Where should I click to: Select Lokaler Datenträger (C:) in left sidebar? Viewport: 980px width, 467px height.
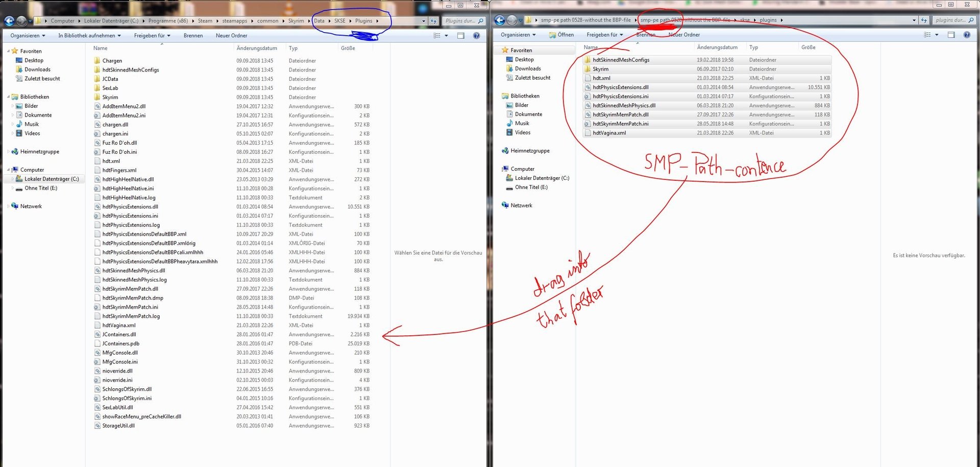[47, 179]
